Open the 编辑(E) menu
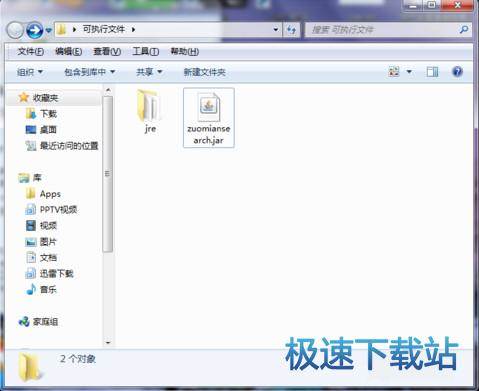479x391 pixels. tap(68, 51)
